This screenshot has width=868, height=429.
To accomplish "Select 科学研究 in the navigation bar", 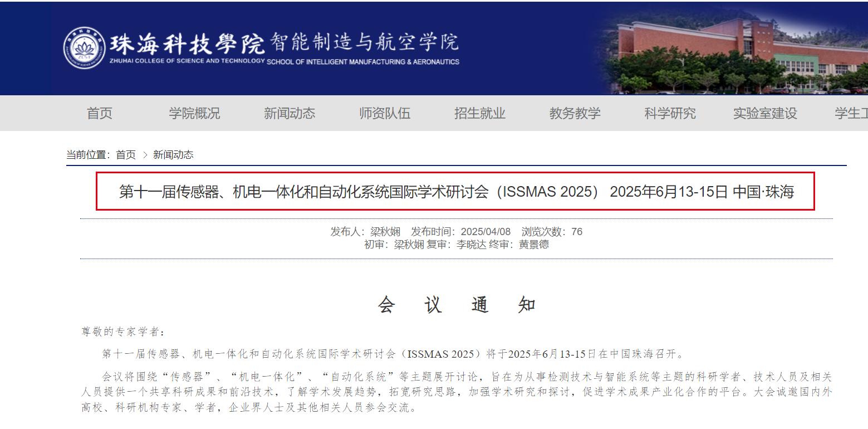I will pyautogui.click(x=670, y=113).
